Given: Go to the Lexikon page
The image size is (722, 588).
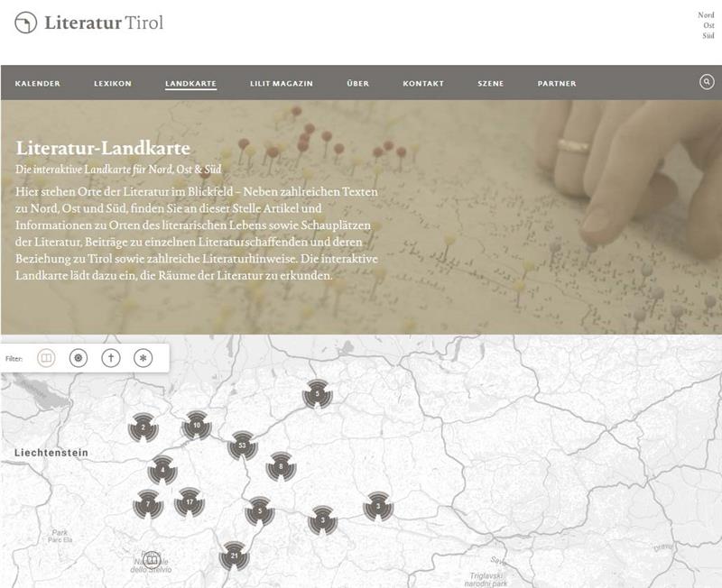Looking at the screenshot, I should [113, 84].
